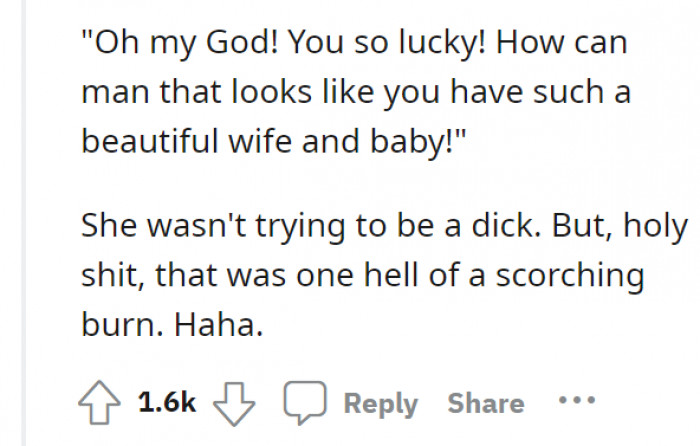Open the three-dot more options menu
The width and height of the screenshot is (700, 446).
[x=577, y=402]
